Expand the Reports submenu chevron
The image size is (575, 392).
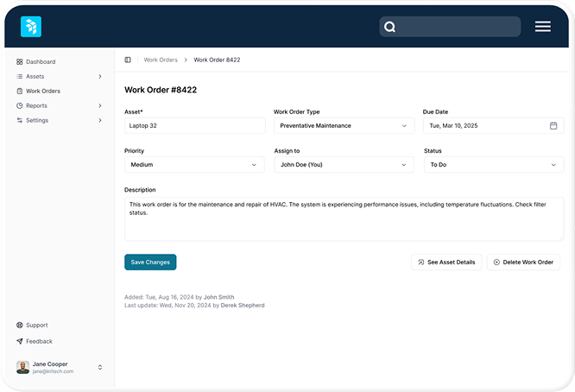click(100, 105)
